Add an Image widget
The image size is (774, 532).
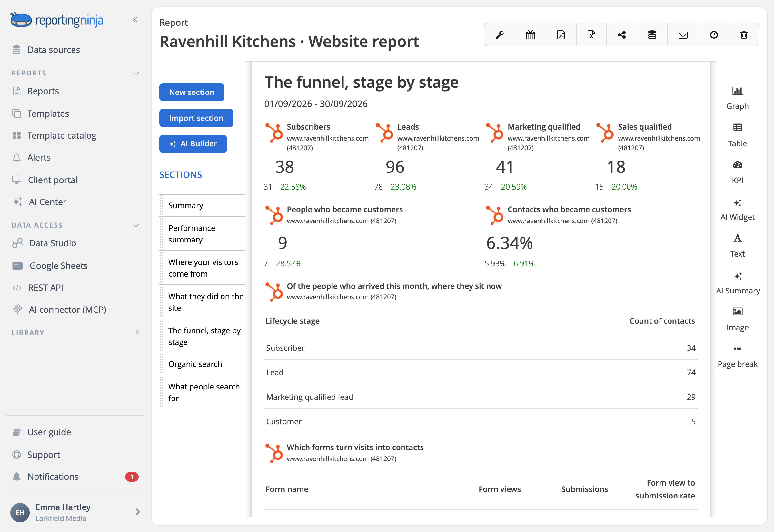pos(737,319)
